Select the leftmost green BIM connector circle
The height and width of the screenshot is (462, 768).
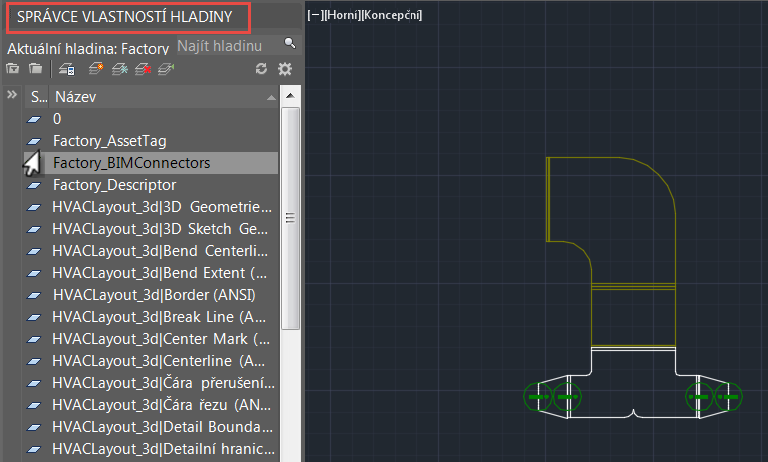[538, 396]
